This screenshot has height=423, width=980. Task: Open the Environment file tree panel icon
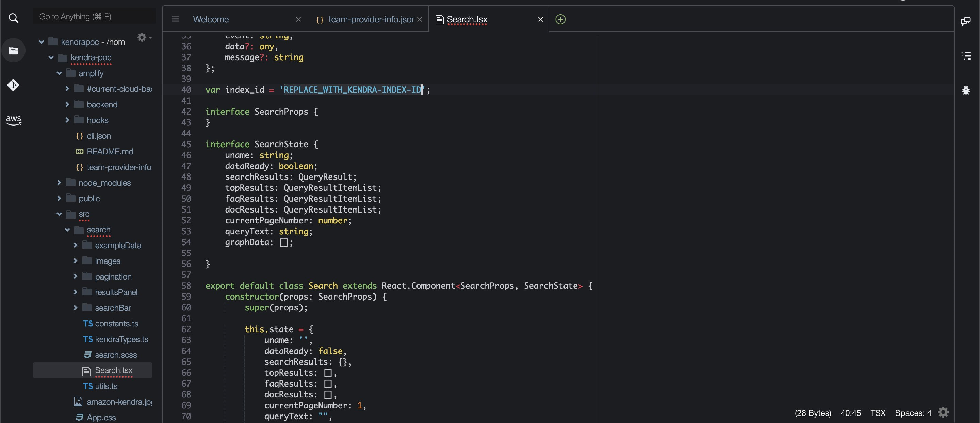point(13,51)
